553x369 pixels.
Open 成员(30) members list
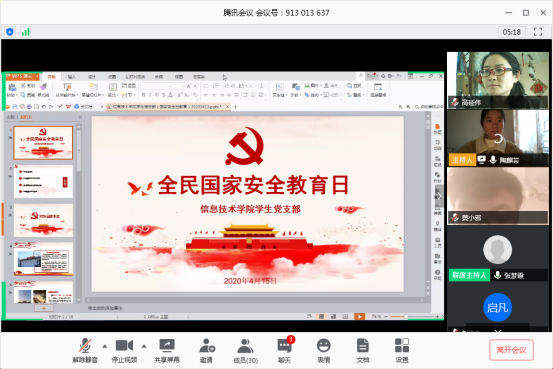[x=245, y=350]
